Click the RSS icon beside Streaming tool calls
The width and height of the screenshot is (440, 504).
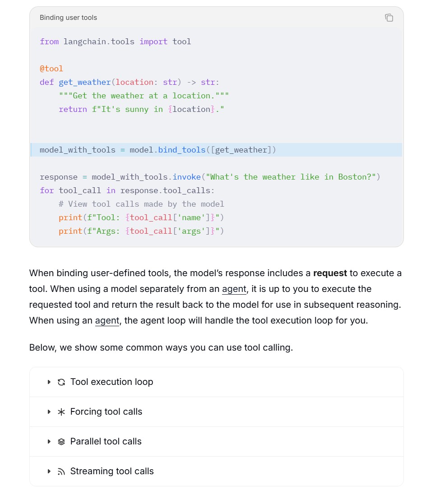(x=61, y=472)
